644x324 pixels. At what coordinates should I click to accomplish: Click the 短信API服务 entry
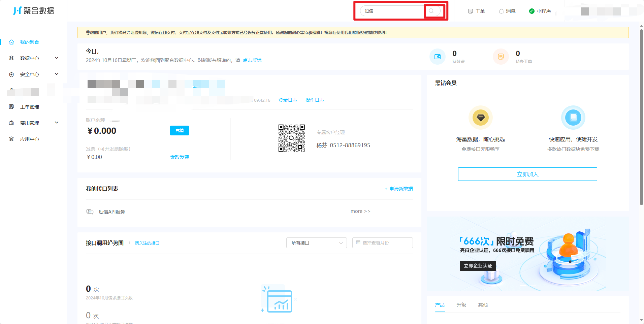112,212
